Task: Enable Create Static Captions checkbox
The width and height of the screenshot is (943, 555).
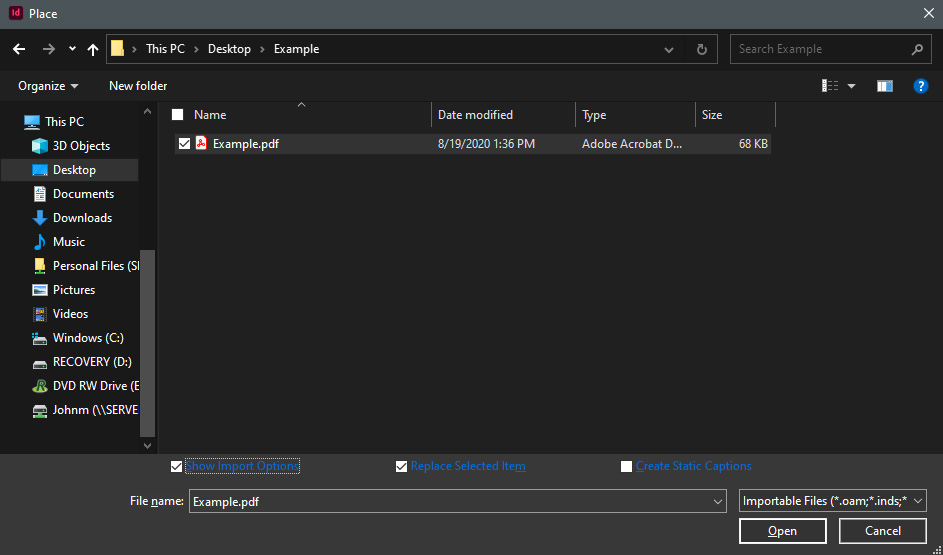Action: coord(626,467)
